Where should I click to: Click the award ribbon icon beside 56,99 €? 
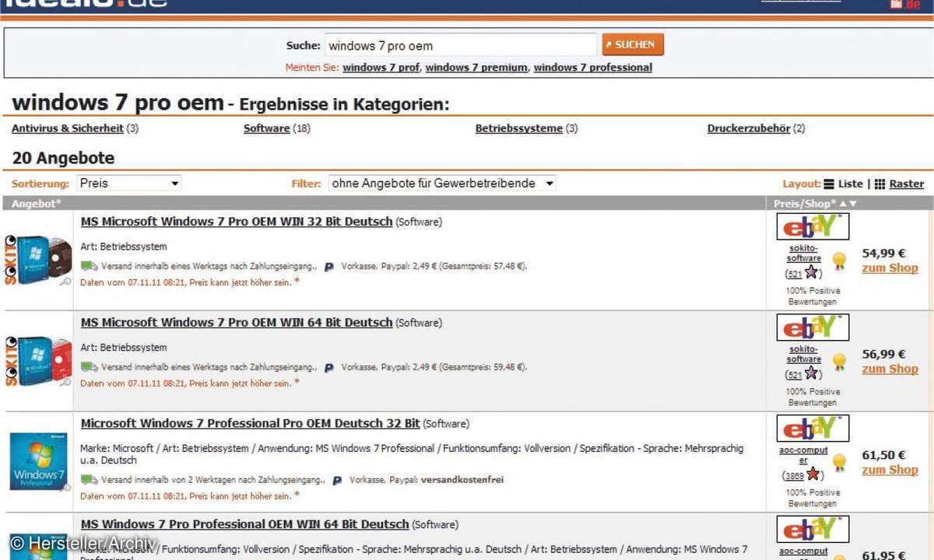839,362
